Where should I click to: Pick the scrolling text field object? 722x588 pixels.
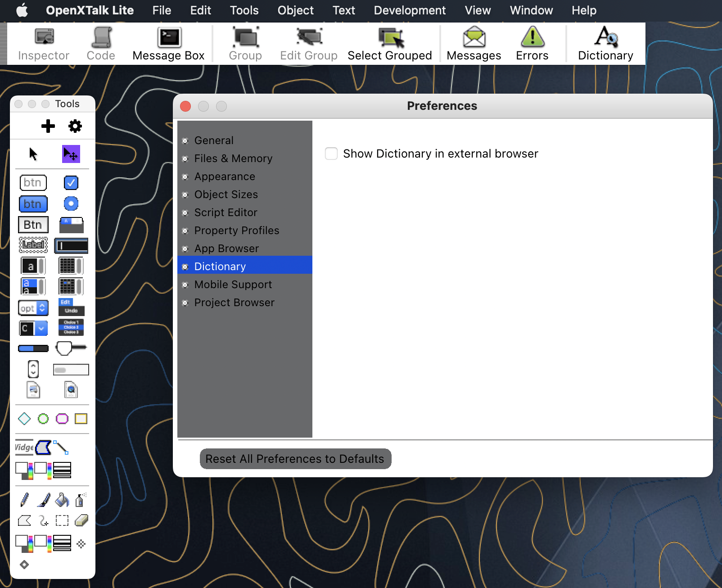(x=33, y=266)
